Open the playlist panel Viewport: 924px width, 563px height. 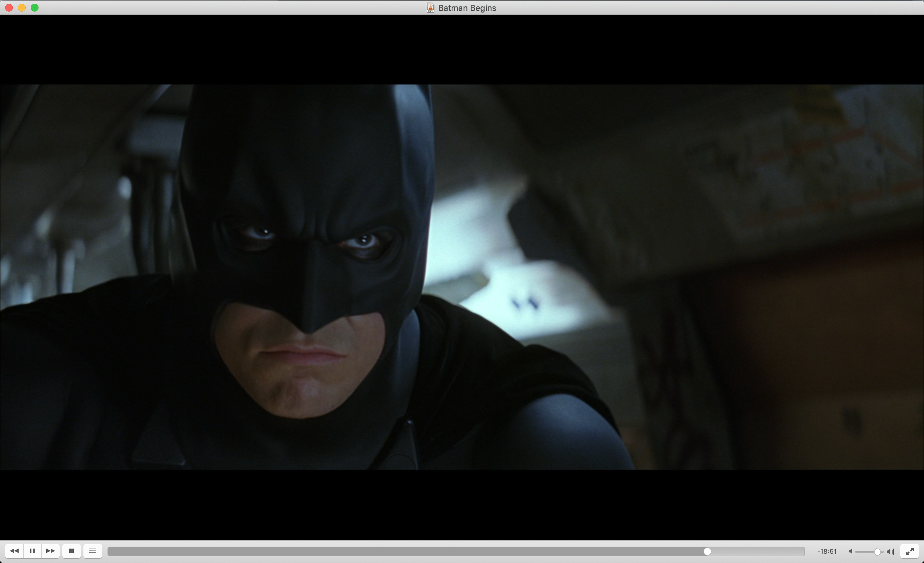[92, 551]
